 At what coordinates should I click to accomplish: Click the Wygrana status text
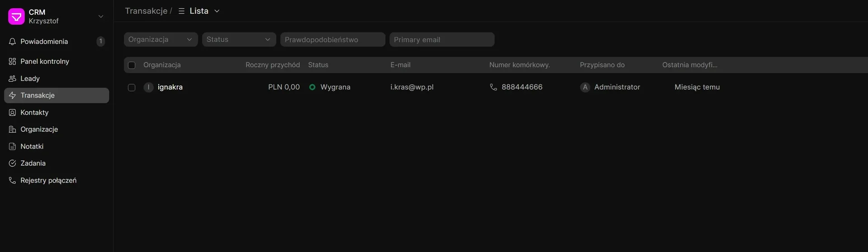[335, 87]
